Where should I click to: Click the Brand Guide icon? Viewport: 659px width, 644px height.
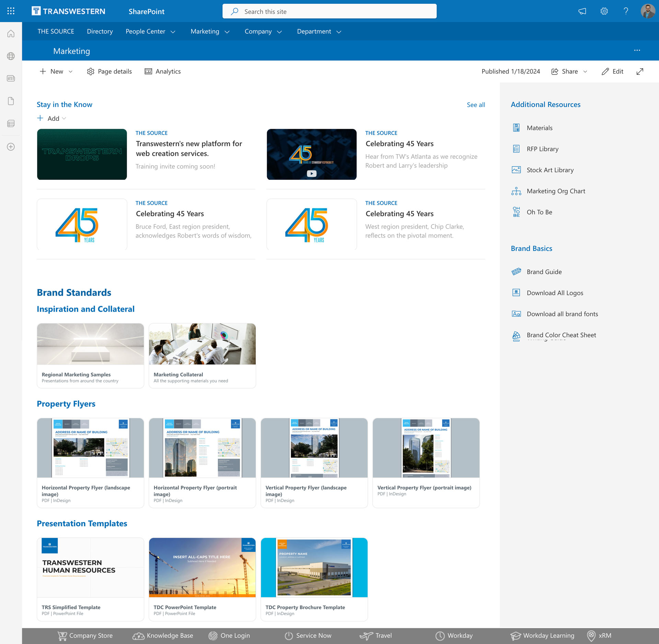(x=516, y=272)
